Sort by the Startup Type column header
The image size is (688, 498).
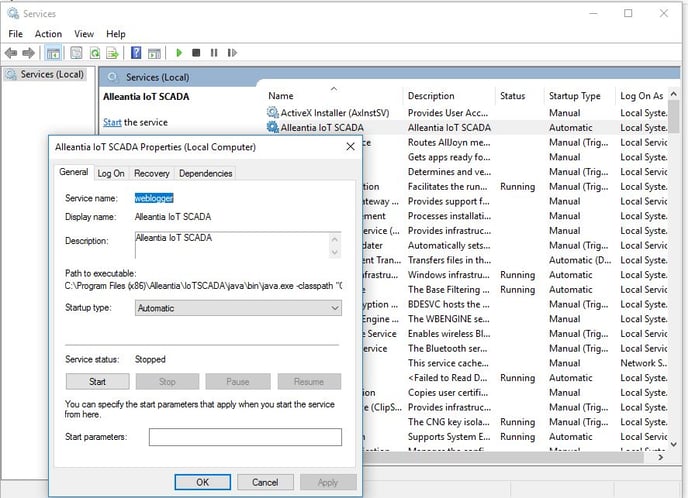coord(574,96)
